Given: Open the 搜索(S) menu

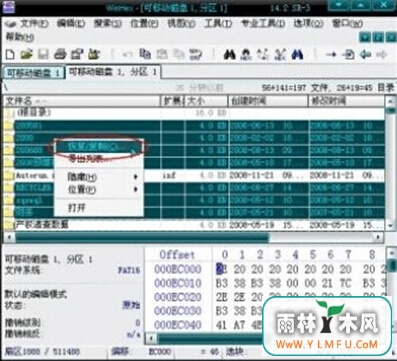Looking at the screenshot, I should tap(108, 24).
